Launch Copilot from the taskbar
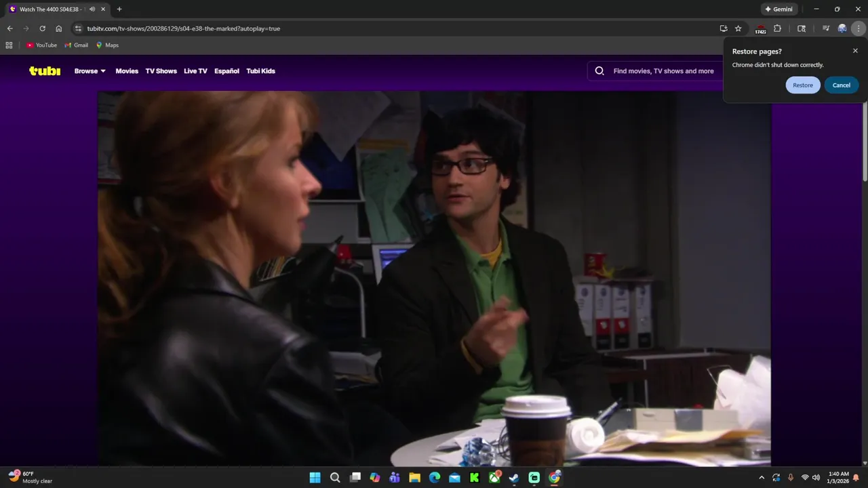Screen dimensions: 868x488 (x=375, y=478)
